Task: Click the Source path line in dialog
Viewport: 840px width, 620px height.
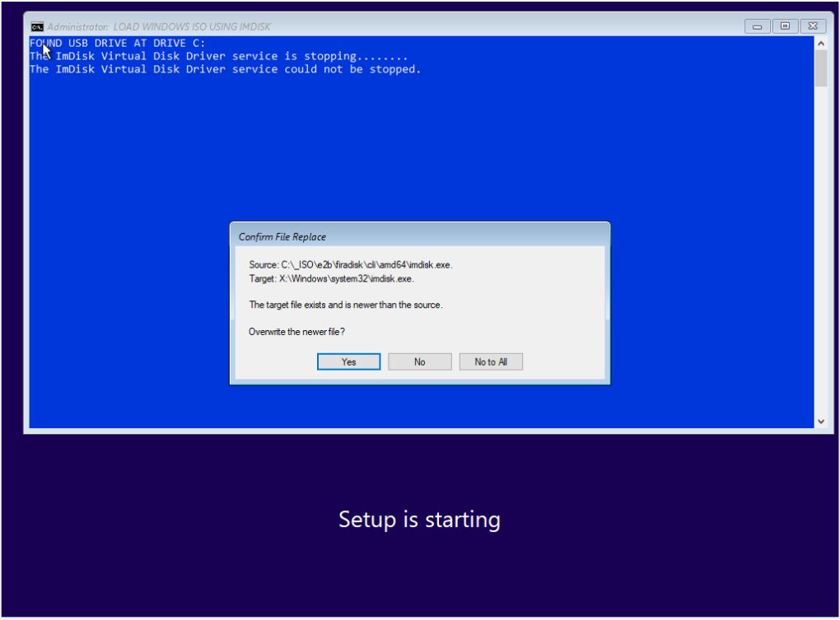Action: coord(350,264)
